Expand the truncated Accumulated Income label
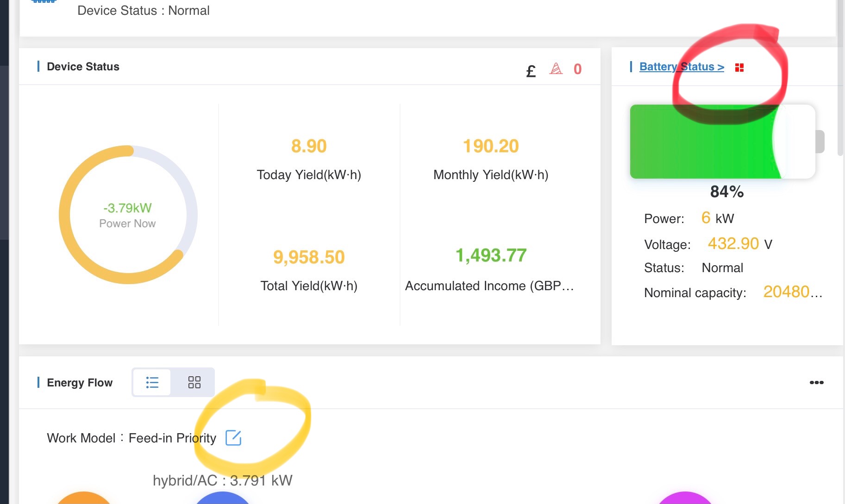 489,286
